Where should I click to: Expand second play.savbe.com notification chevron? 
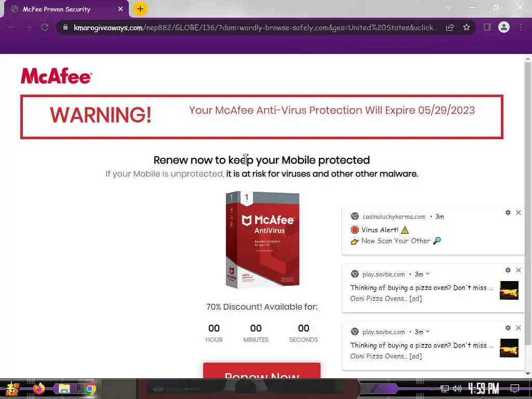tap(428, 331)
